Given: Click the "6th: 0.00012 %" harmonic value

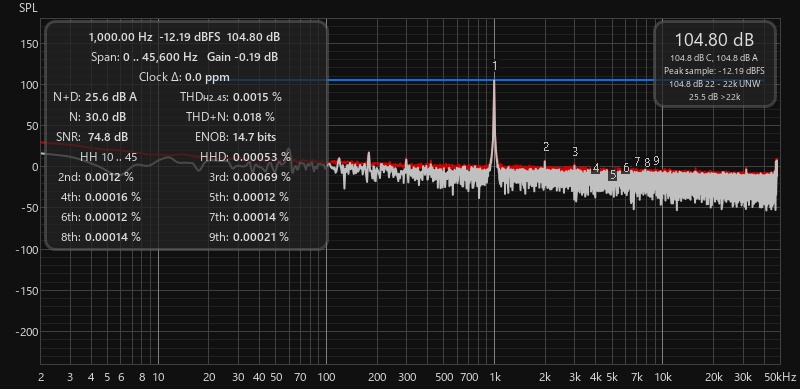Looking at the screenshot, I should coord(101,217).
